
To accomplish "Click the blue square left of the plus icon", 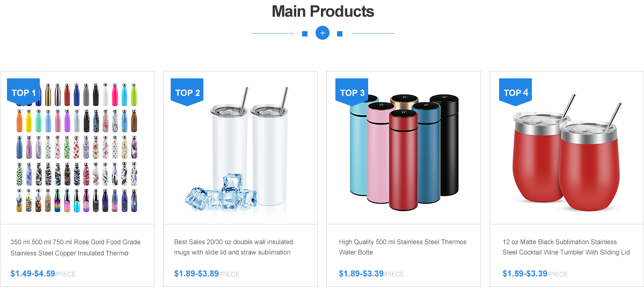I will tap(305, 34).
